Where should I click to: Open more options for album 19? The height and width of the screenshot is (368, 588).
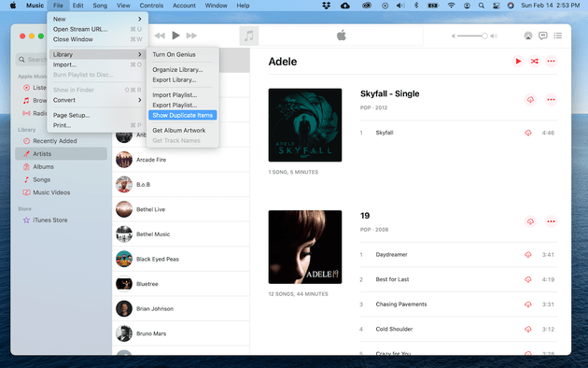pos(551,221)
